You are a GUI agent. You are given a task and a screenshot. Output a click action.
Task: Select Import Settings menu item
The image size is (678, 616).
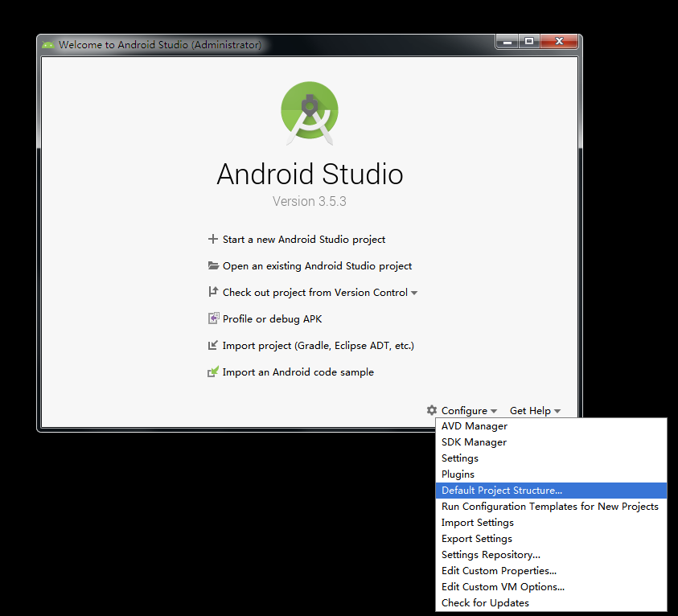pyautogui.click(x=551, y=523)
